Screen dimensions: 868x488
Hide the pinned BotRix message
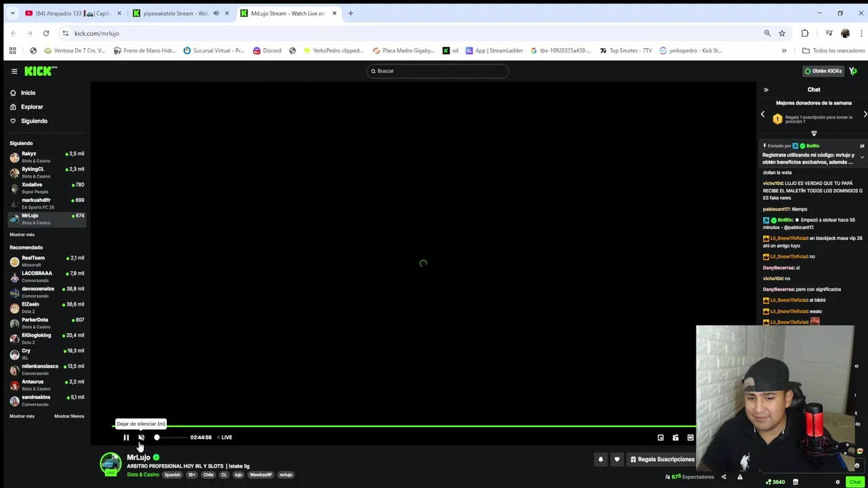point(862,146)
